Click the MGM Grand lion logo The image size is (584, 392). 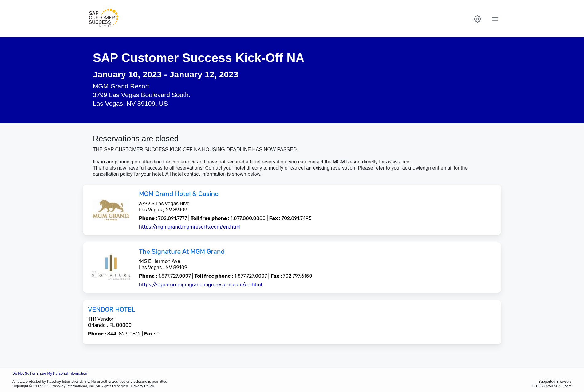(x=111, y=210)
